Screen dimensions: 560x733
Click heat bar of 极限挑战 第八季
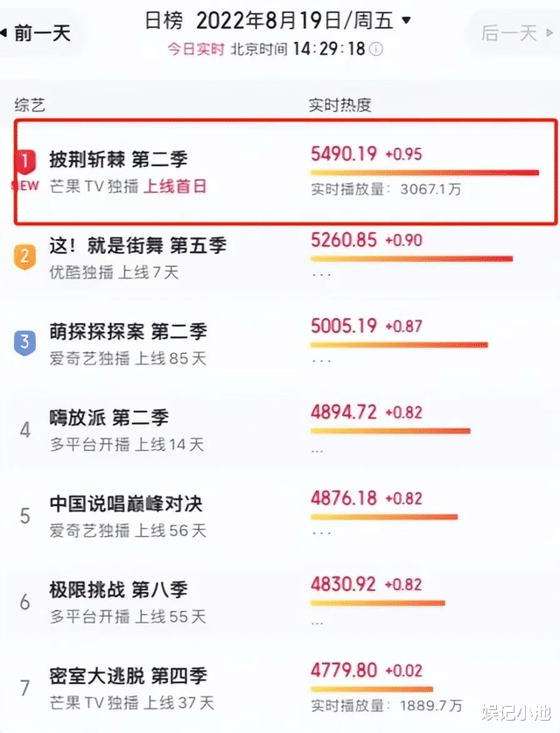[378, 603]
